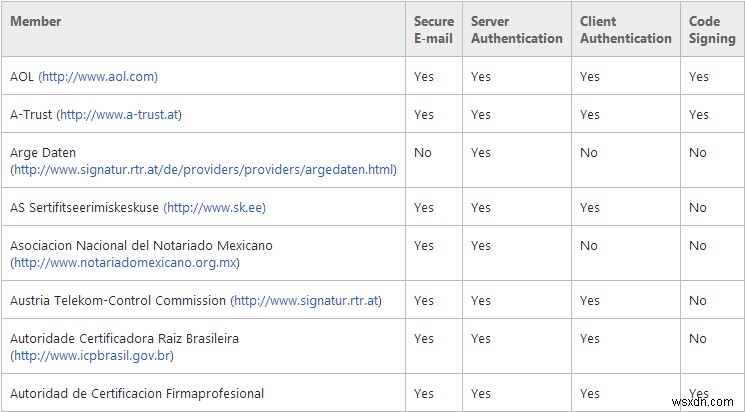
Task: Follow the notariadomexicano.org.mx link
Action: (x=125, y=263)
